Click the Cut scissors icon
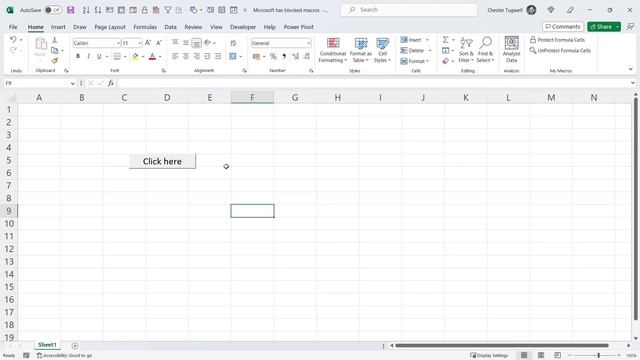 pyautogui.click(x=54, y=40)
